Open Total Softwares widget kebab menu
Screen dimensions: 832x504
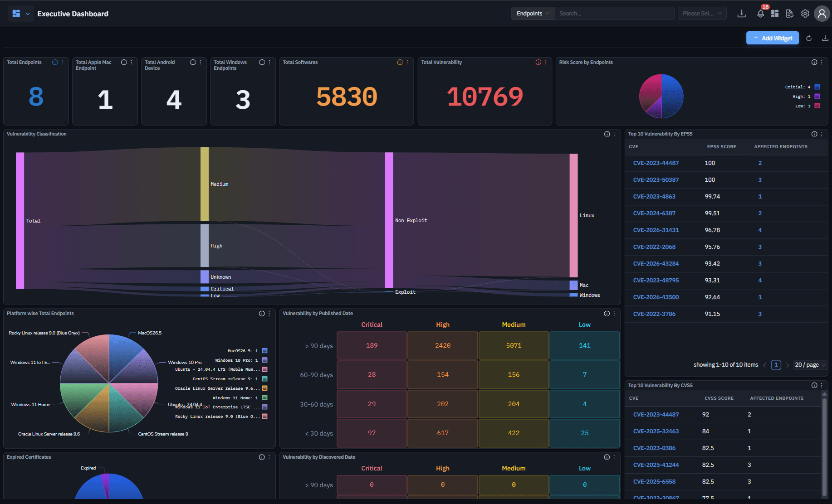point(407,62)
